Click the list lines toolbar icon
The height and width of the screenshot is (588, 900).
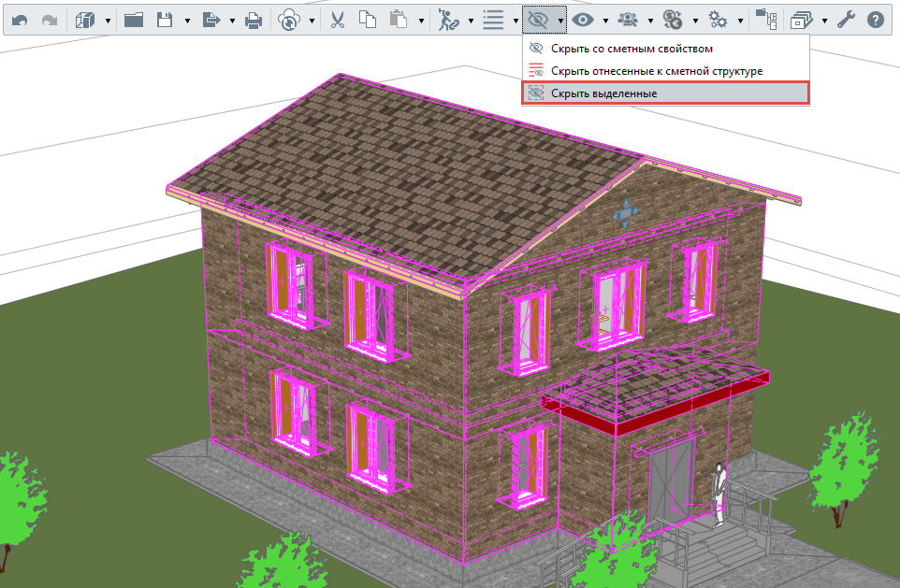pos(493,21)
